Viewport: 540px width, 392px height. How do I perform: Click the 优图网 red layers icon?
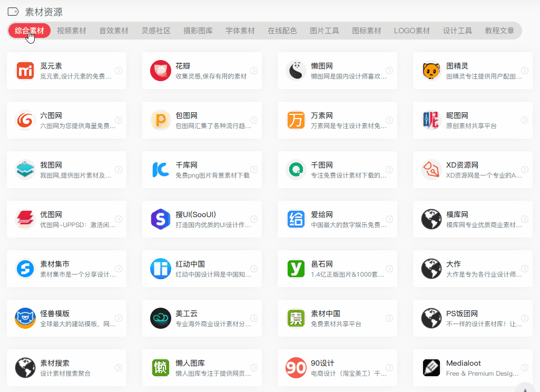click(x=25, y=219)
